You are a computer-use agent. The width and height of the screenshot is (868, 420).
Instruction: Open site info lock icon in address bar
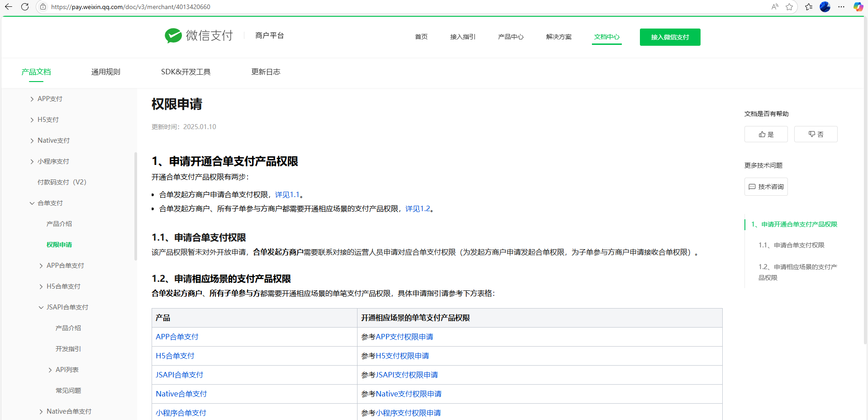tap(43, 7)
